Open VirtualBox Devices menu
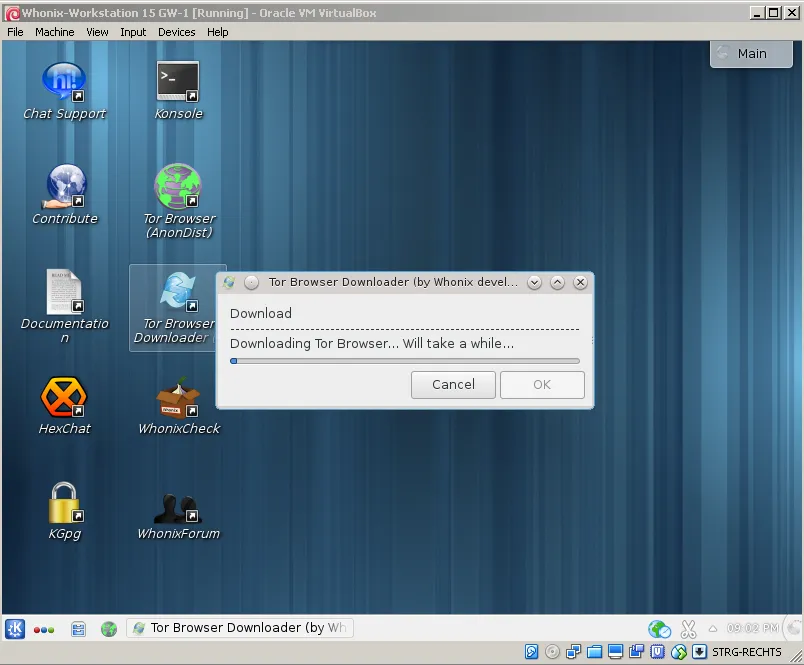The height and width of the screenshot is (665, 804). coord(176,32)
